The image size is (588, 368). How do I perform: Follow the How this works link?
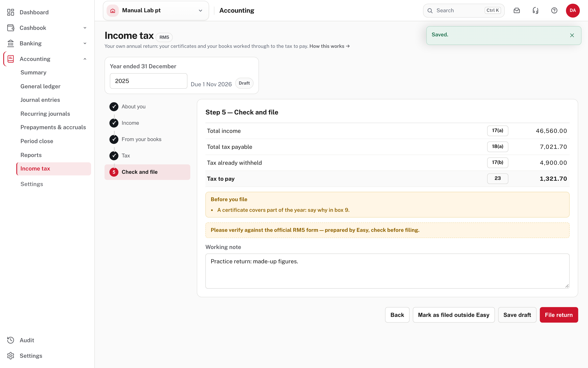tap(330, 46)
